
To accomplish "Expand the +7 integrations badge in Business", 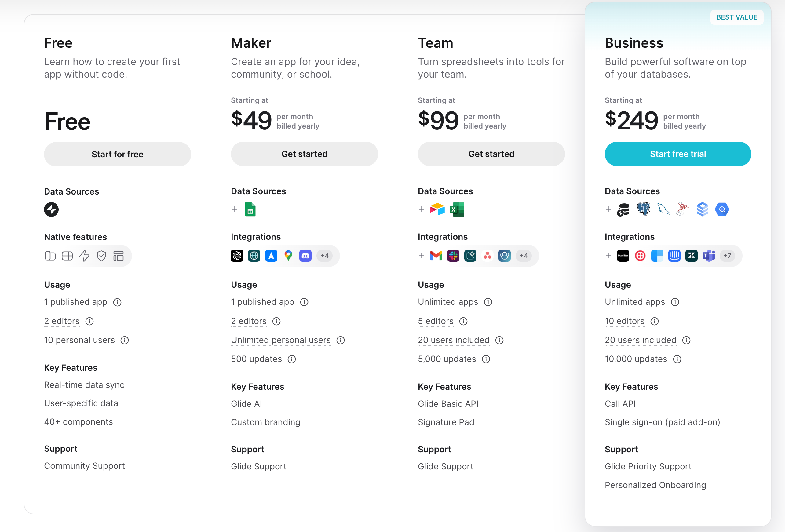I will coord(727,256).
